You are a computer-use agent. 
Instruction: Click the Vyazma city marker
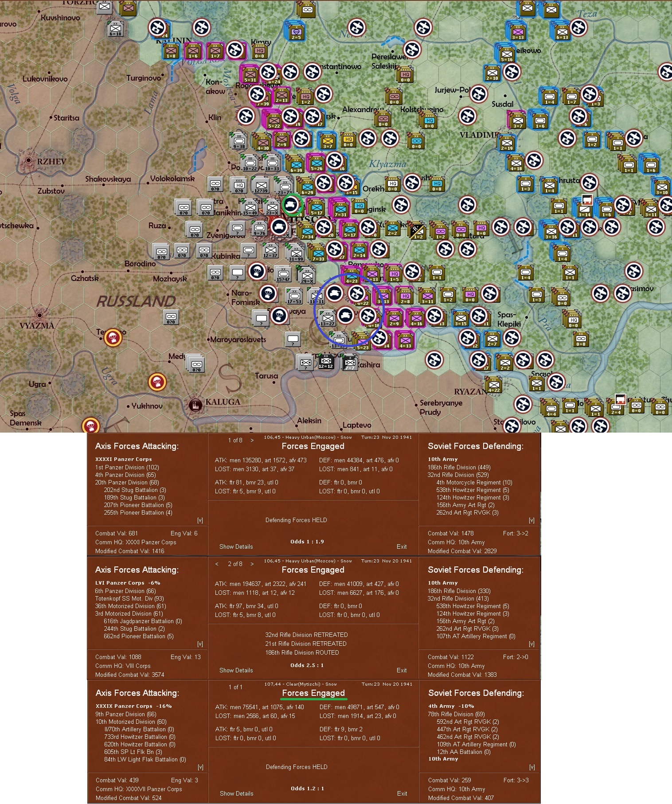39,315
